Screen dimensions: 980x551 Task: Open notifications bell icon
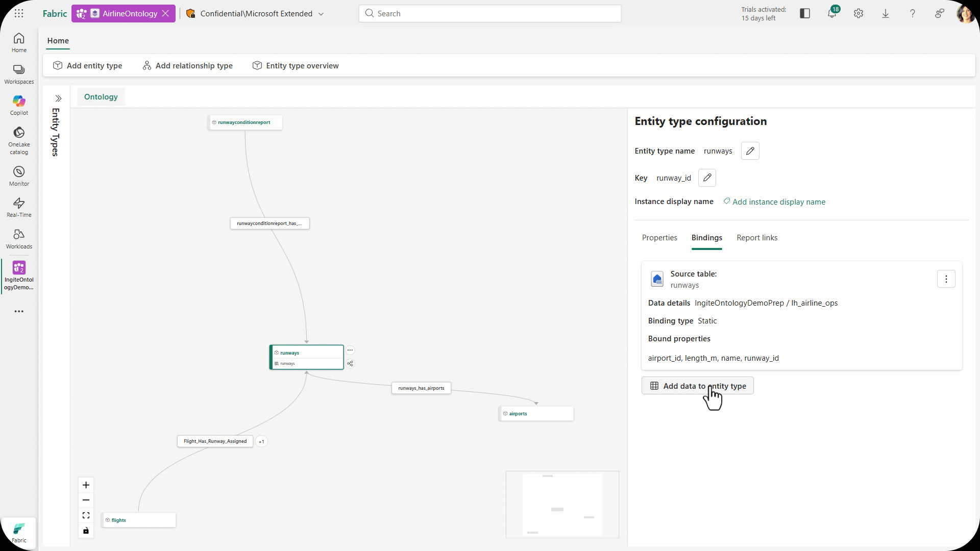tap(832, 14)
